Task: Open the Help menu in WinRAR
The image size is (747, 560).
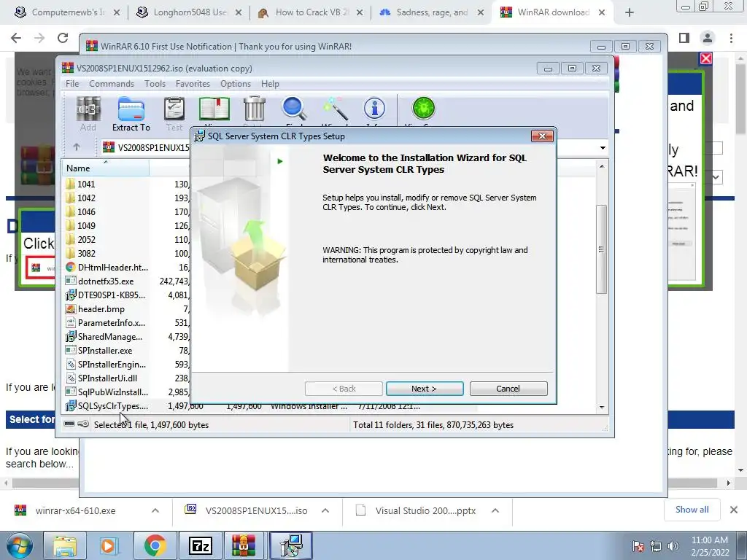Action: click(x=270, y=84)
